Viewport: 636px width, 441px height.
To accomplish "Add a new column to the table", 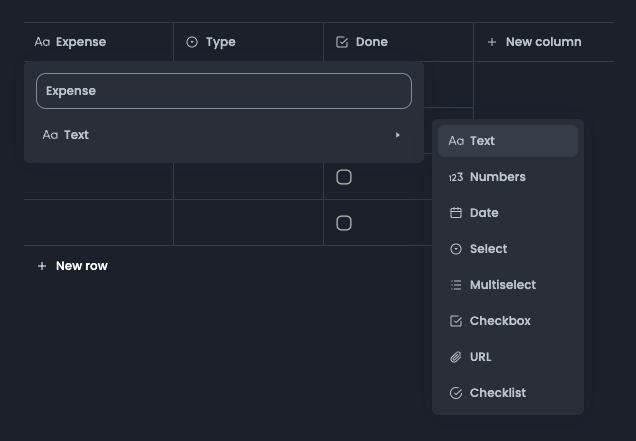I will coord(543,42).
